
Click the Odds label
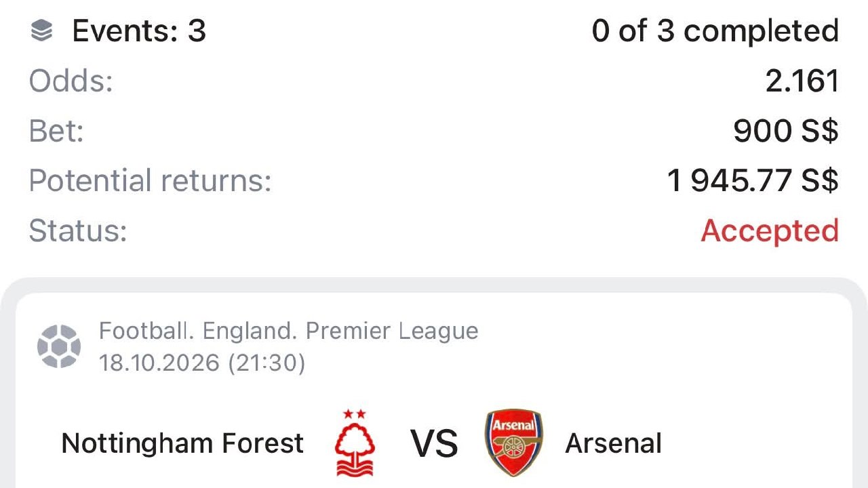(71, 81)
